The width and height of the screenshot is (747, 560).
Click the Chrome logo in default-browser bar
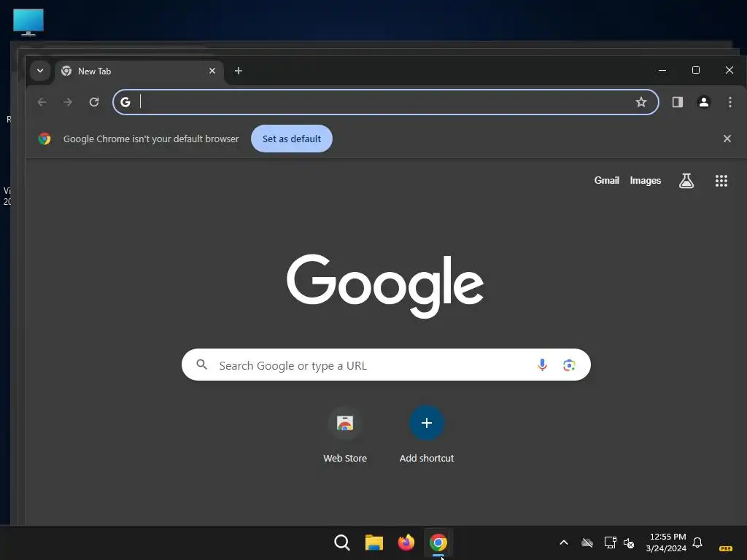point(44,139)
